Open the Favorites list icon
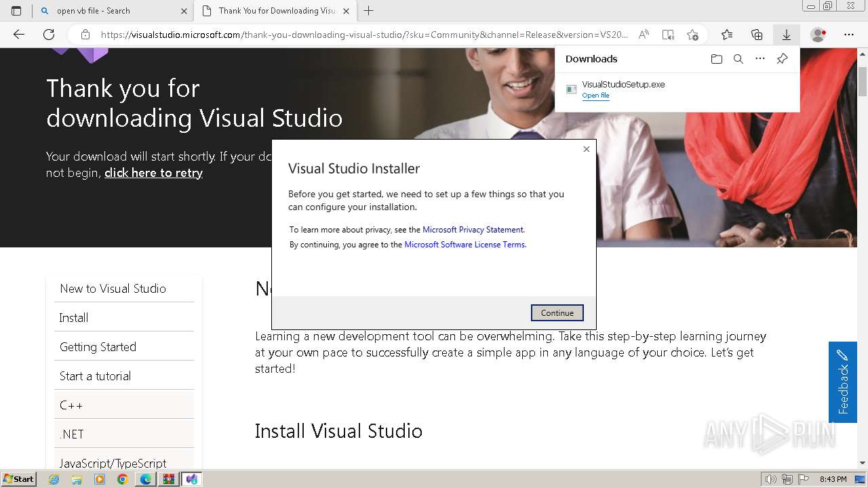This screenshot has height=488, width=868. (x=727, y=35)
